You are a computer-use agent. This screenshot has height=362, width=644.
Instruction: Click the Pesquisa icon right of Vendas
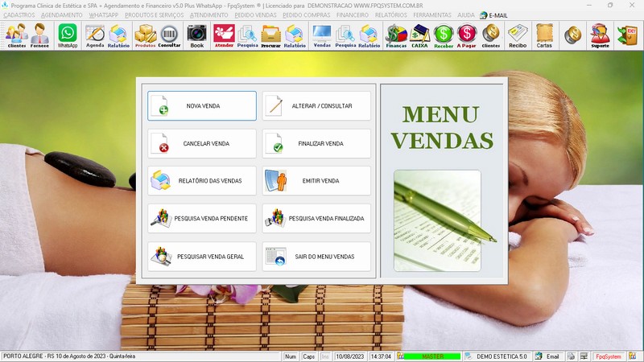345,35
